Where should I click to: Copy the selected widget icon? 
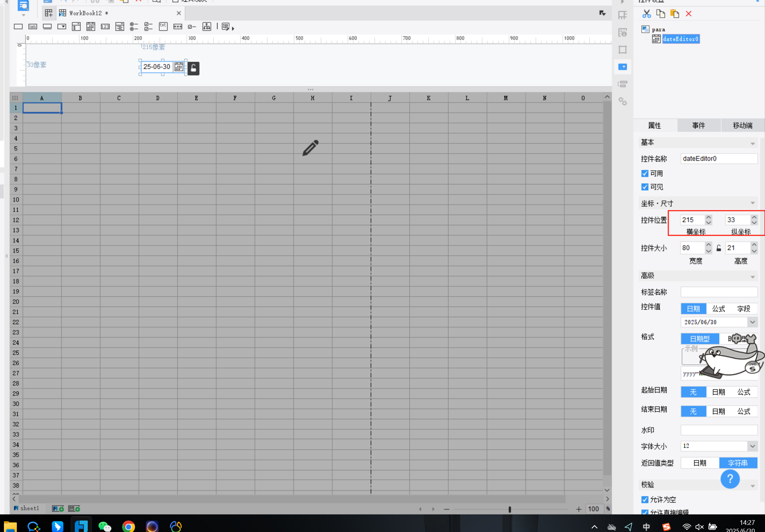click(660, 14)
